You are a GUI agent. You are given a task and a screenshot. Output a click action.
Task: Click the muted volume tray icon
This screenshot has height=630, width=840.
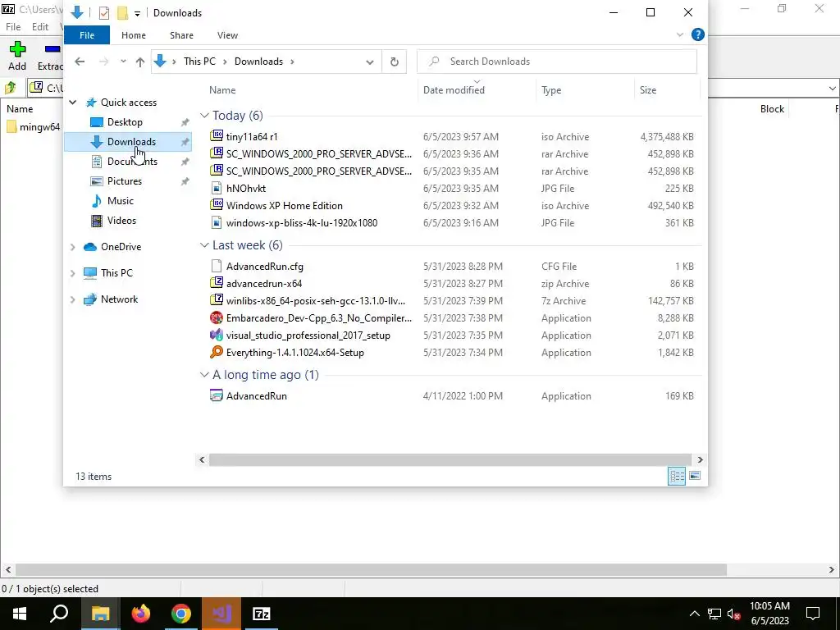(x=734, y=614)
